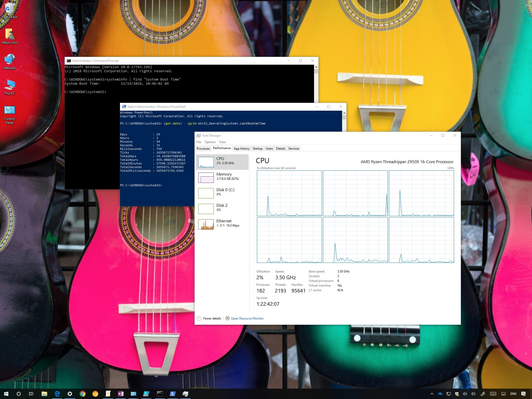Select Ethernet in the performance sidebar
Screen dimensions: 532x399
(222, 224)
